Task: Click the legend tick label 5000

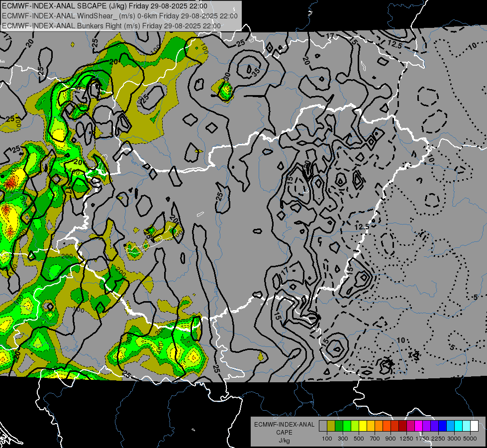Action: click(x=470, y=439)
